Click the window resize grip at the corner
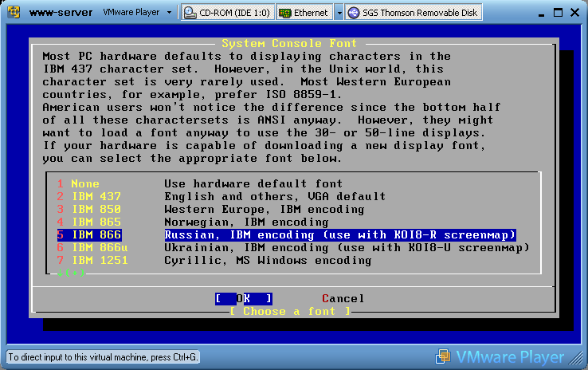Viewport: 588px width, 370px height. tap(575, 358)
